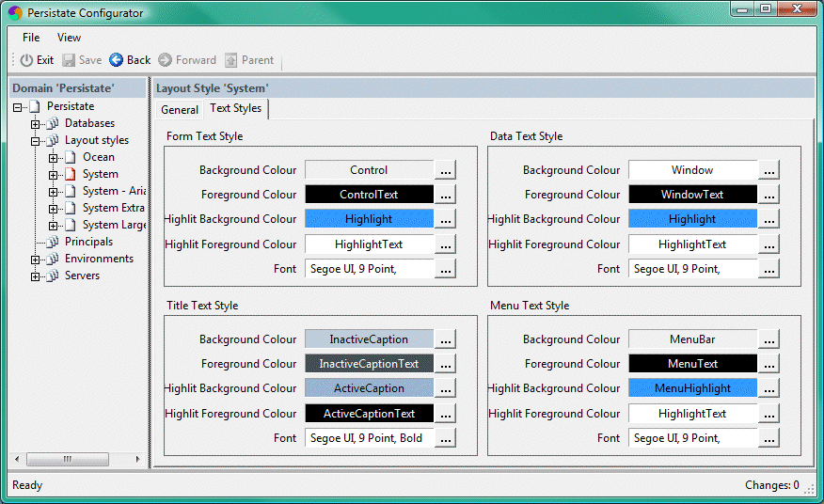Click the Layout styles node icon
The image size is (824, 504).
(x=52, y=140)
